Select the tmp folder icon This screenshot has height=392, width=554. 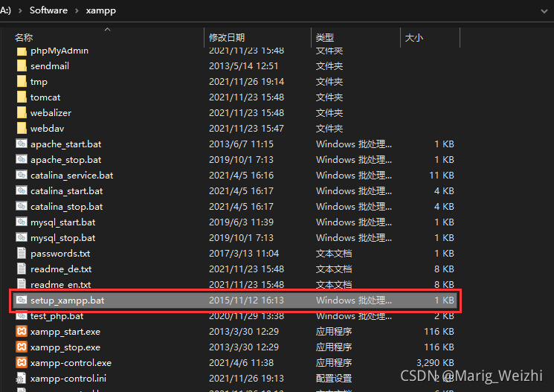tap(22, 81)
